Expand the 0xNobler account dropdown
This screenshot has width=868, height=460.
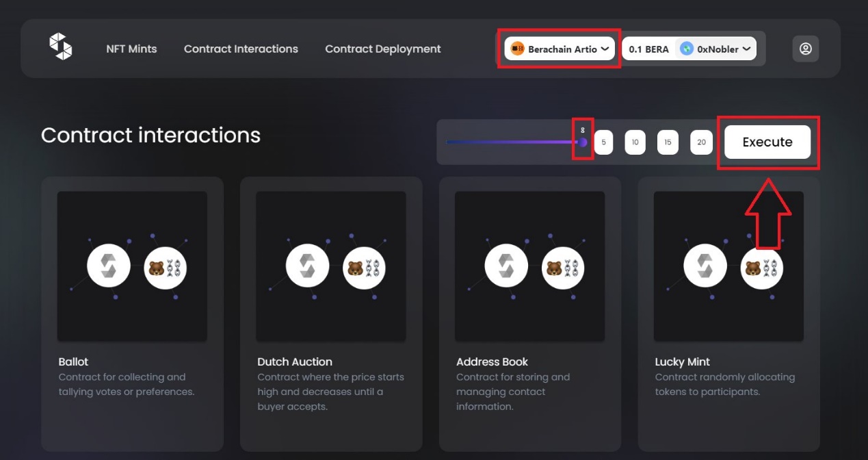coord(746,49)
